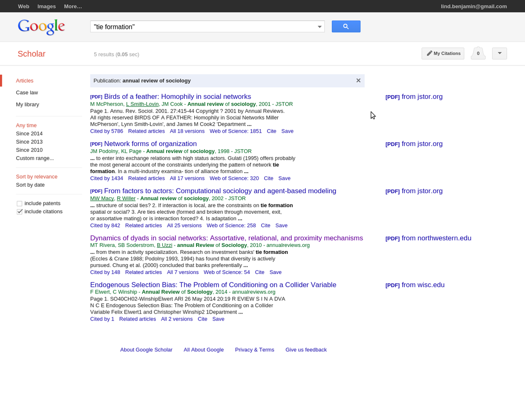Click Cited by 5786 link
Viewport: 525px width, 420px height.
coord(106,131)
